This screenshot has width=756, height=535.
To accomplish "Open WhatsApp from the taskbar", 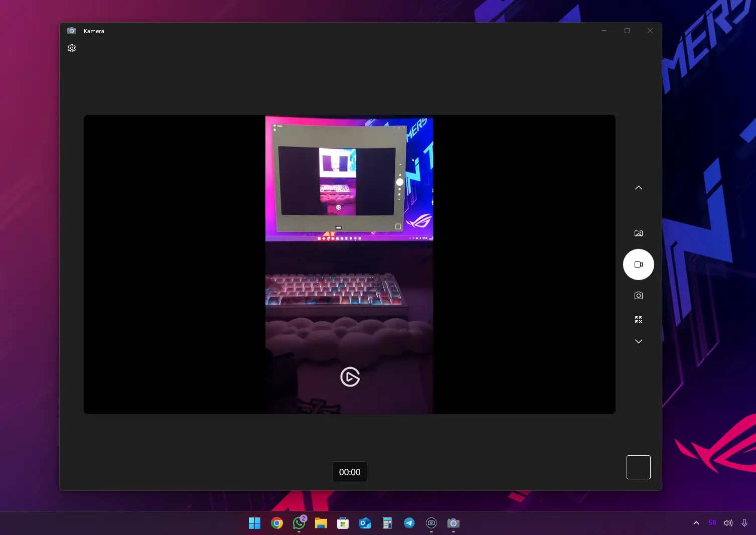I will 299,523.
